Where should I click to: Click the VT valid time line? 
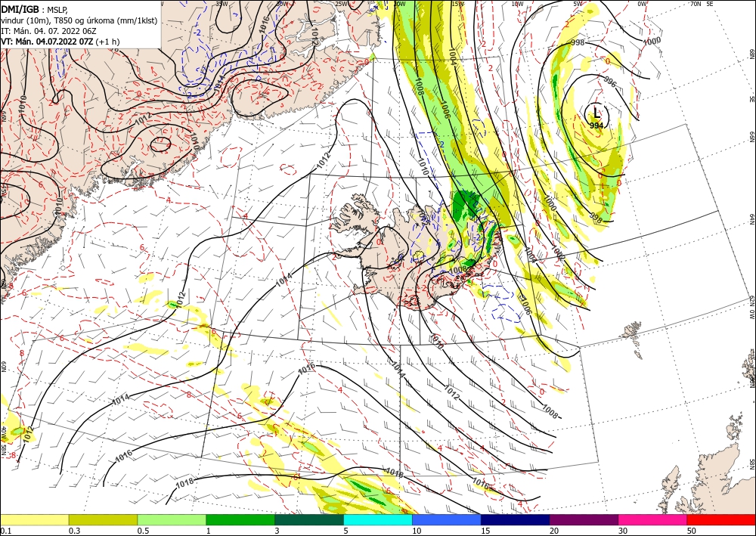[60, 42]
